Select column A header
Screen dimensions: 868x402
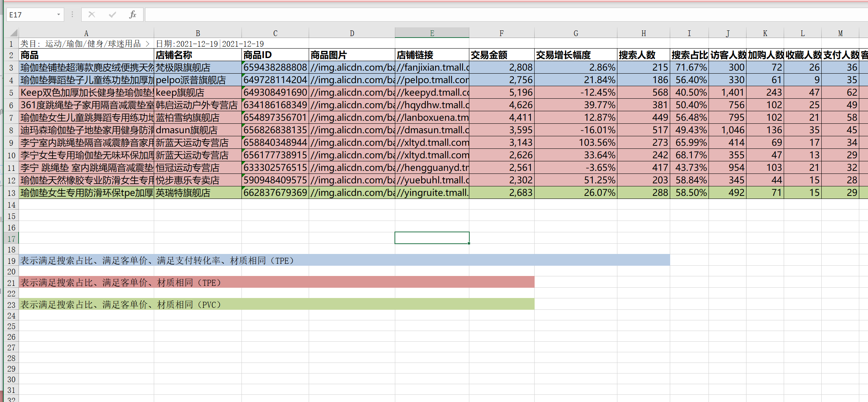click(86, 33)
